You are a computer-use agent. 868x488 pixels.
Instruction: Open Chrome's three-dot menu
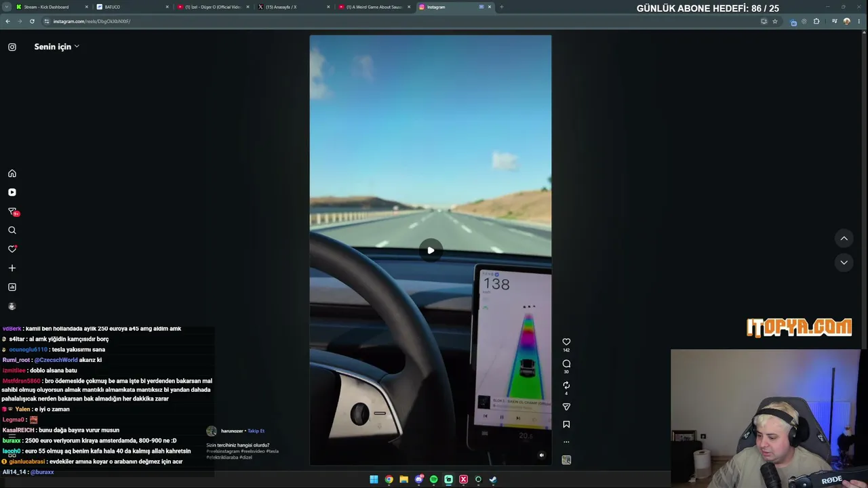tap(859, 21)
